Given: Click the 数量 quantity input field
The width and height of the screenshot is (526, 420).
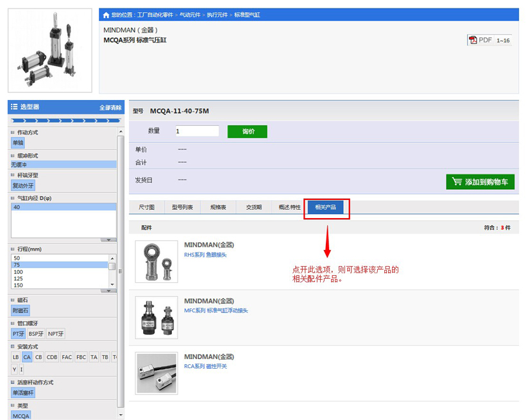Looking at the screenshot, I should (x=197, y=131).
